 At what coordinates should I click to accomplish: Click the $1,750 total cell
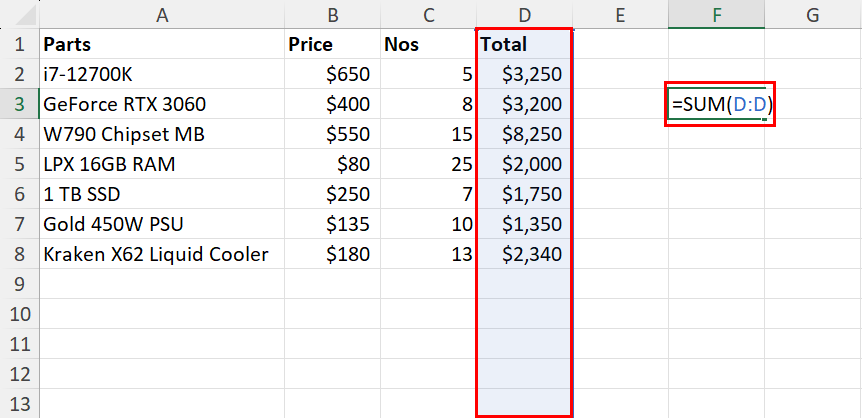point(524,194)
